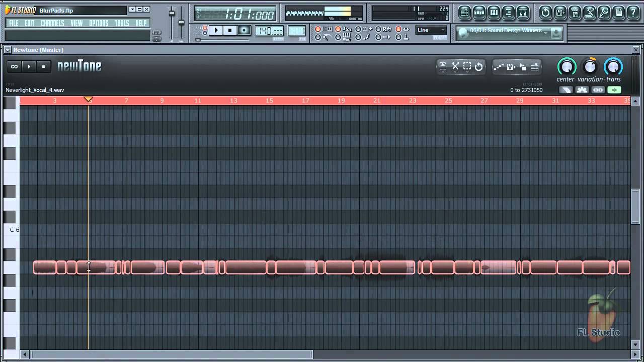Click NewTone stop button
This screenshot has width=644, height=362.
click(x=43, y=66)
